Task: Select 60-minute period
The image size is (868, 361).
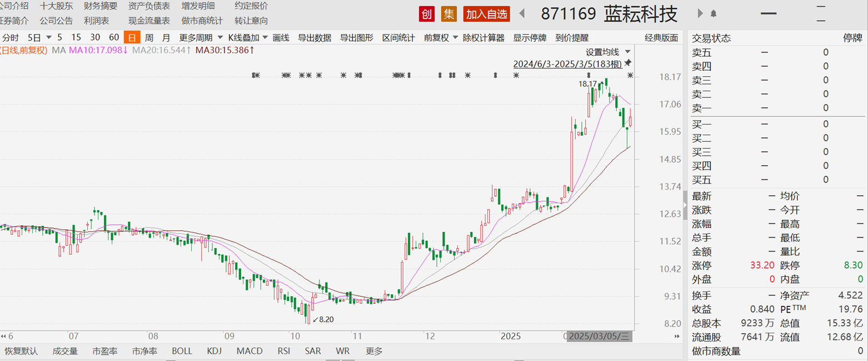Action: tap(114, 37)
